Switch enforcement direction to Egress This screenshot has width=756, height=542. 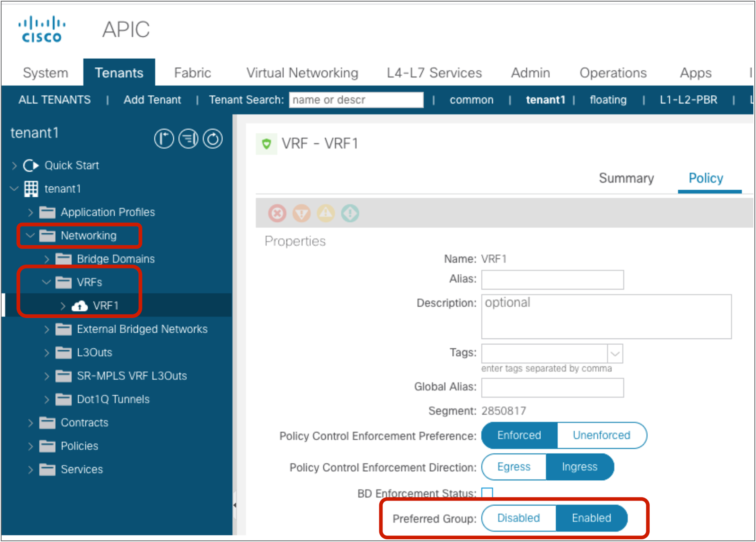(513, 467)
